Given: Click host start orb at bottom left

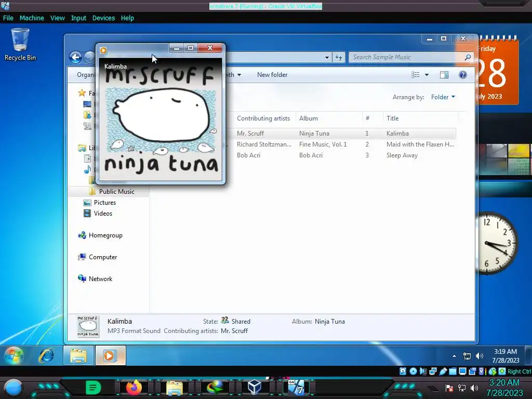Looking at the screenshot, I should (x=14, y=388).
